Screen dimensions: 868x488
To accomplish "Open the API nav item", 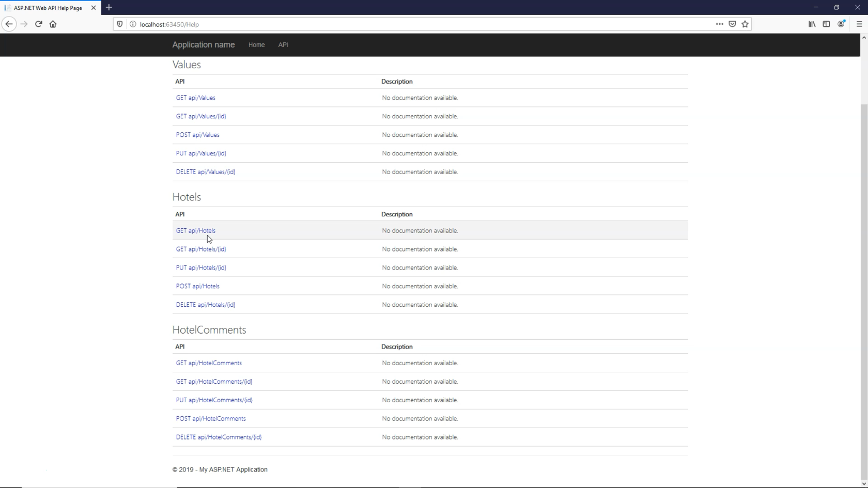I will coord(283,45).
